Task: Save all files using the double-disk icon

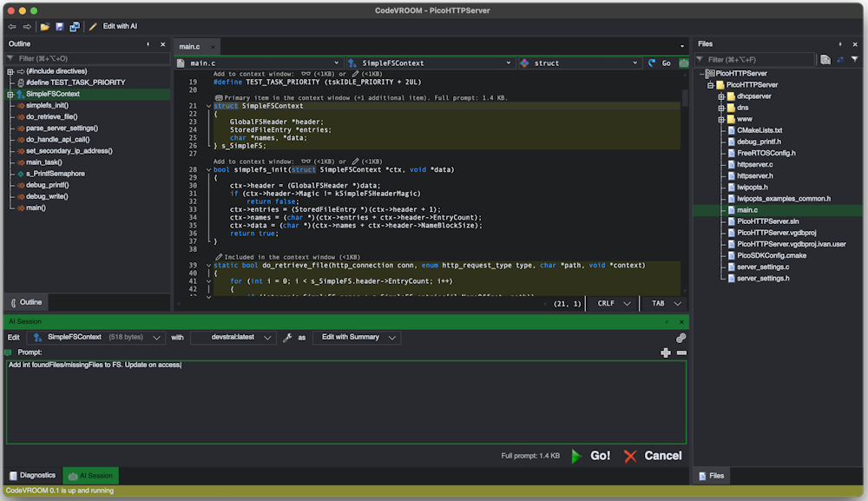Action: (74, 27)
